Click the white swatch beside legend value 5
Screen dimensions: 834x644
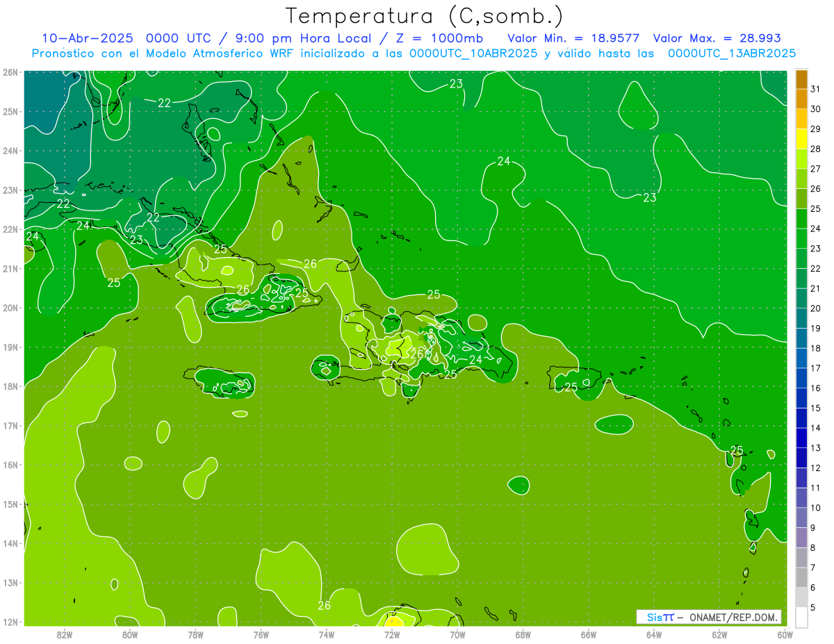point(802,617)
